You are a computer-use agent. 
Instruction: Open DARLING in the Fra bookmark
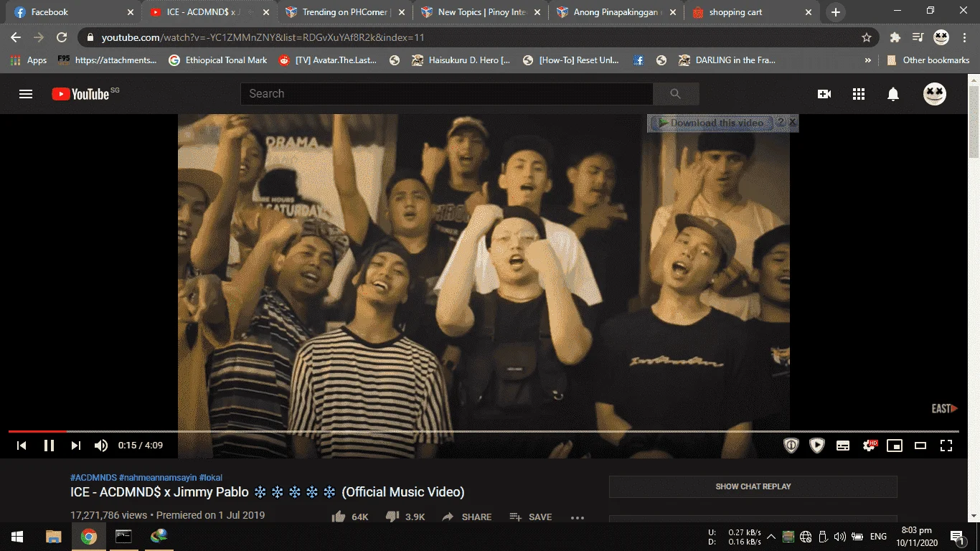pyautogui.click(x=727, y=60)
